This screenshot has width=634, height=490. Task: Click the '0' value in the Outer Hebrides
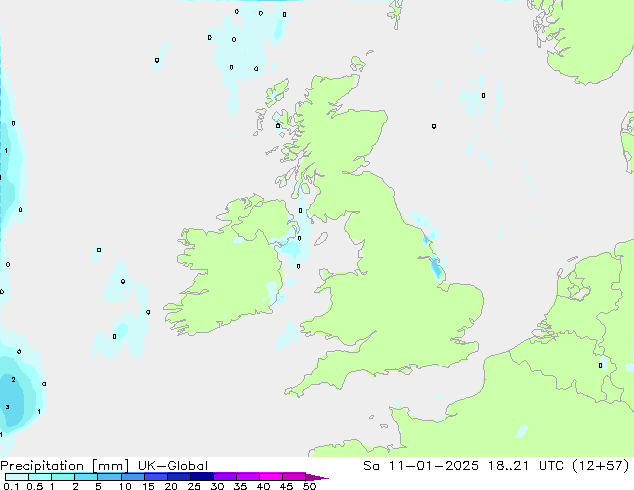[278, 126]
